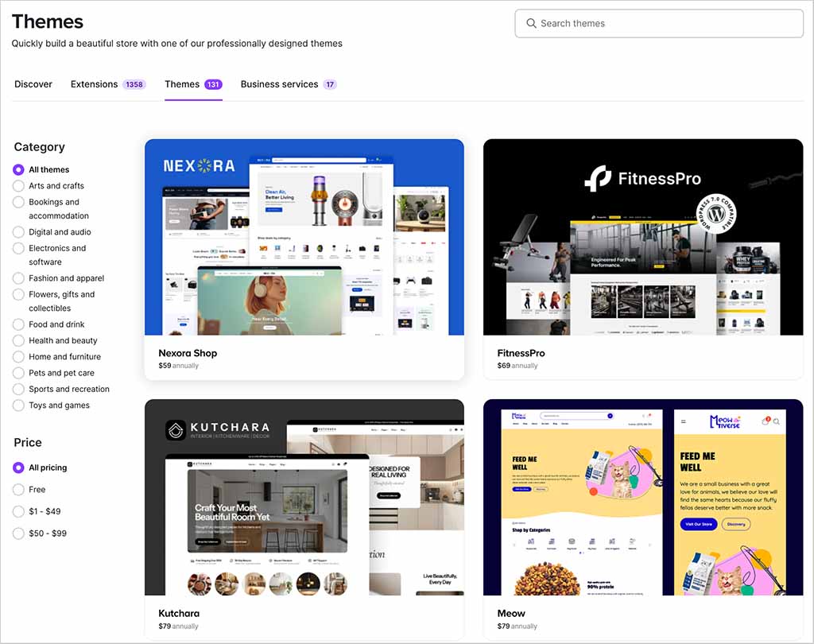814x644 pixels.
Task: Click the Meowtiverse logo in Meow preview
Action: tap(725, 421)
